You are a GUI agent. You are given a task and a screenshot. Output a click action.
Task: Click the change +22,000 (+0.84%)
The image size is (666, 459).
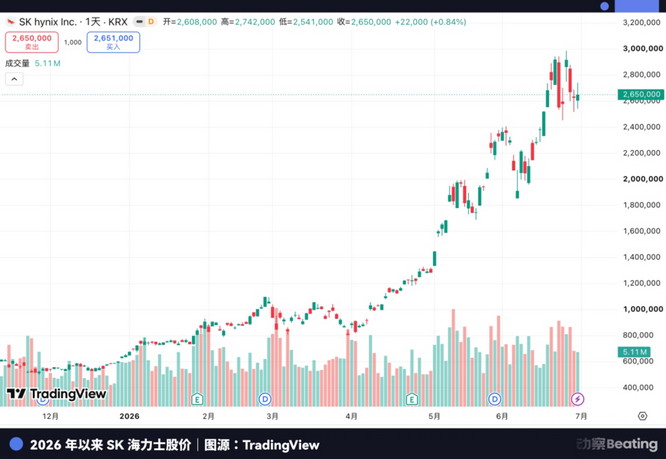tap(431, 22)
